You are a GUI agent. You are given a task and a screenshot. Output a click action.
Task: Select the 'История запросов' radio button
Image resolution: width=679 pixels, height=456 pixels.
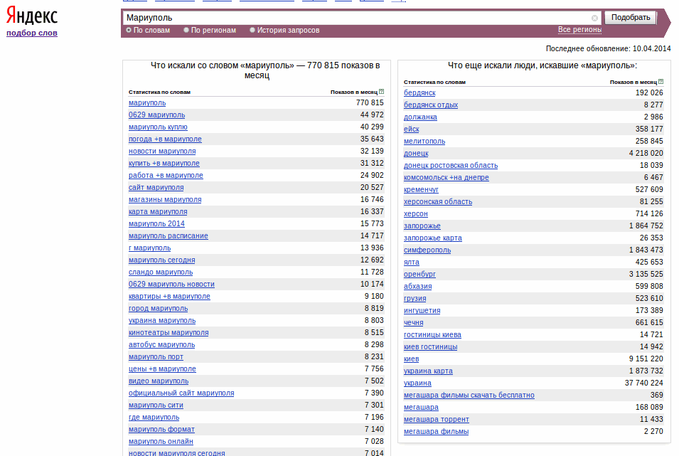tap(252, 30)
